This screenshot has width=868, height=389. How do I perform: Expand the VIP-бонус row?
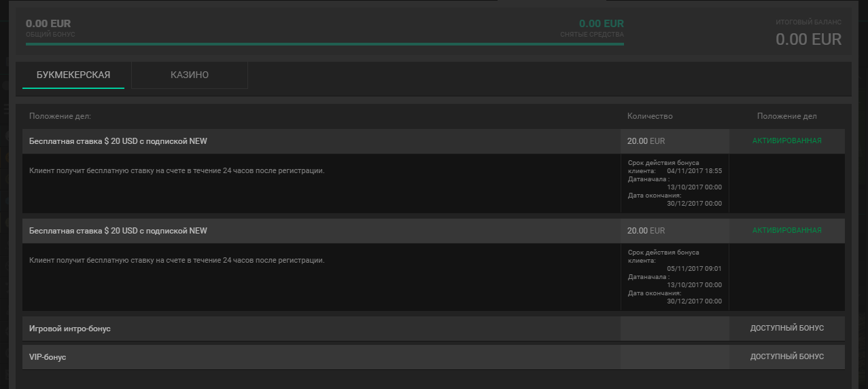[x=434, y=357]
